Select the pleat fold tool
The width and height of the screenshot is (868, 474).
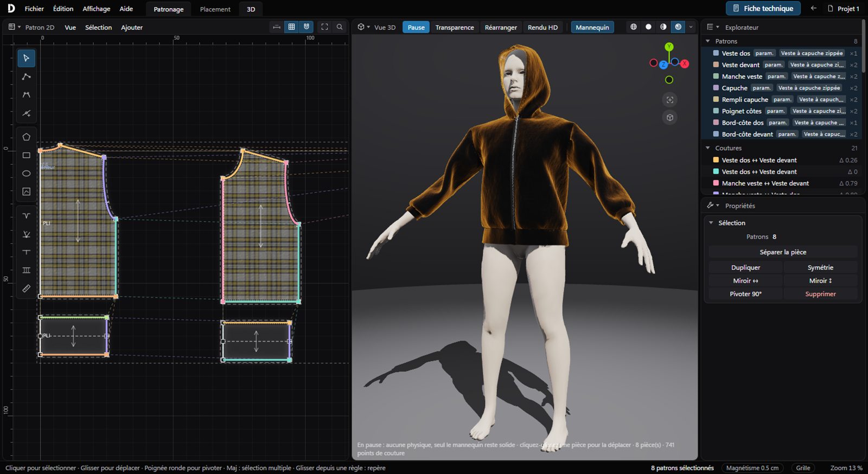point(26,234)
